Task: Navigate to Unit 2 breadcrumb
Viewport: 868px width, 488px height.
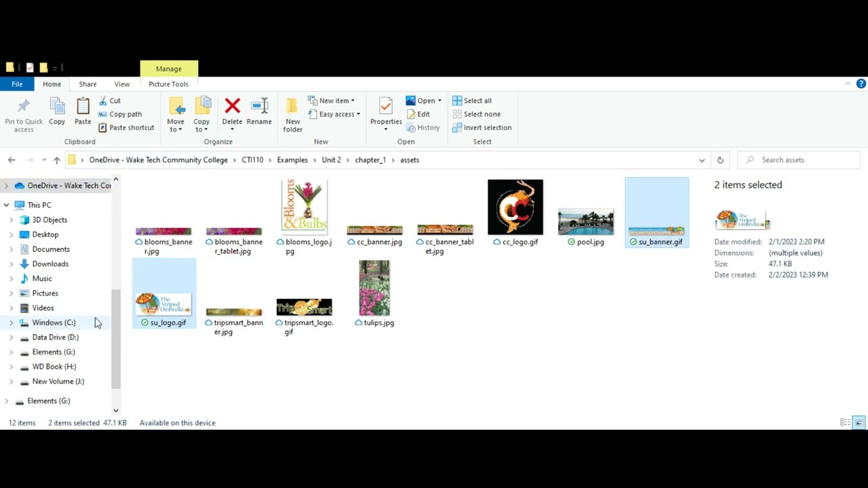Action: pyautogui.click(x=331, y=160)
